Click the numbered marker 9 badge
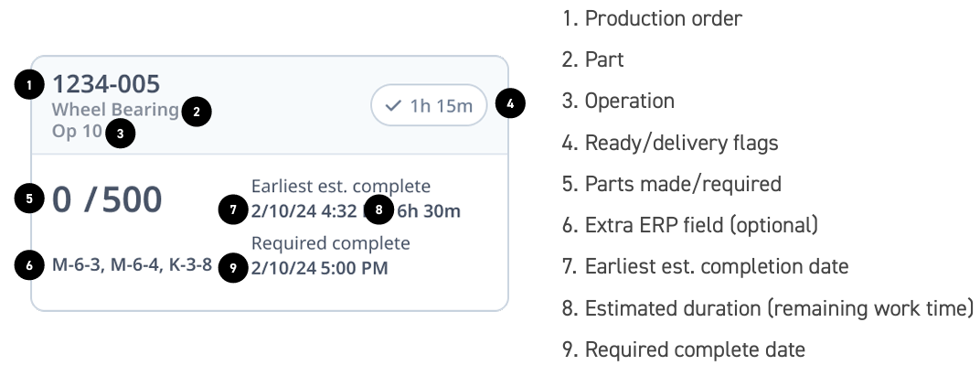 [x=233, y=268]
